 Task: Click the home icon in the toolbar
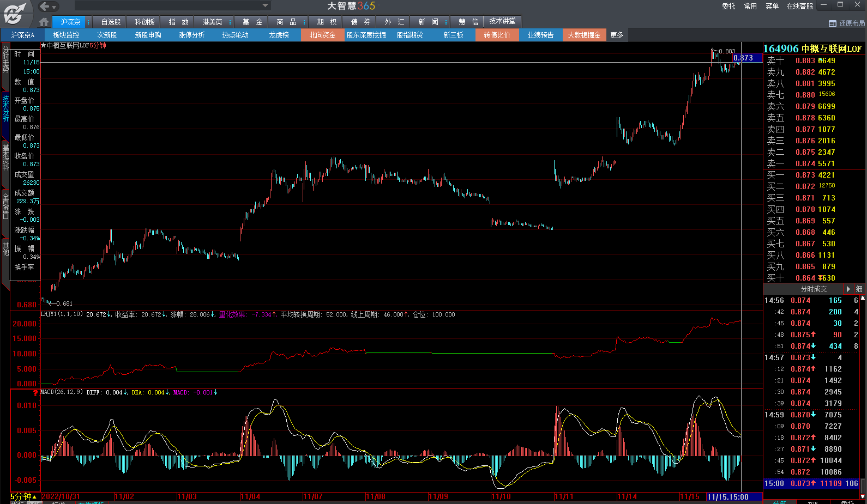tap(44, 22)
